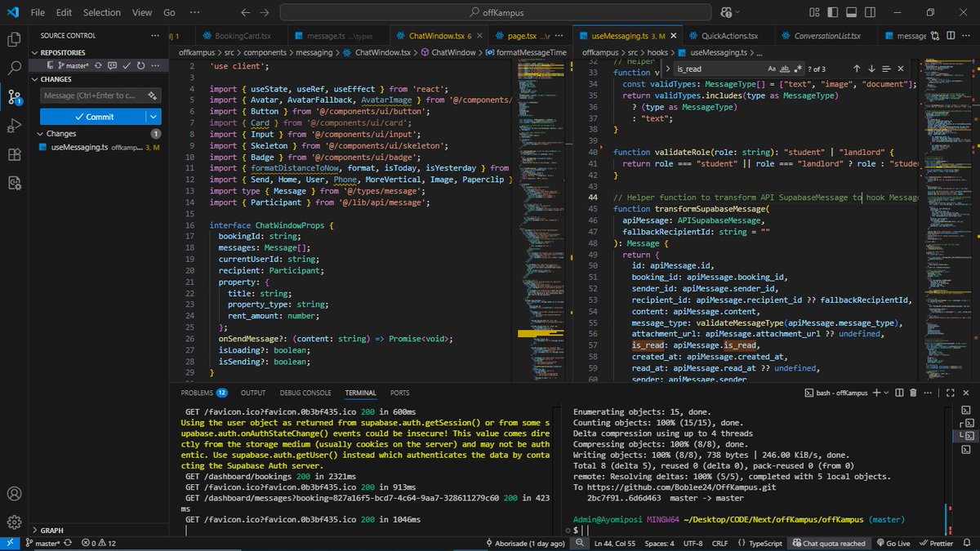The image size is (980, 551).
Task: Collapse the Changes tree group
Action: pyautogui.click(x=61, y=133)
